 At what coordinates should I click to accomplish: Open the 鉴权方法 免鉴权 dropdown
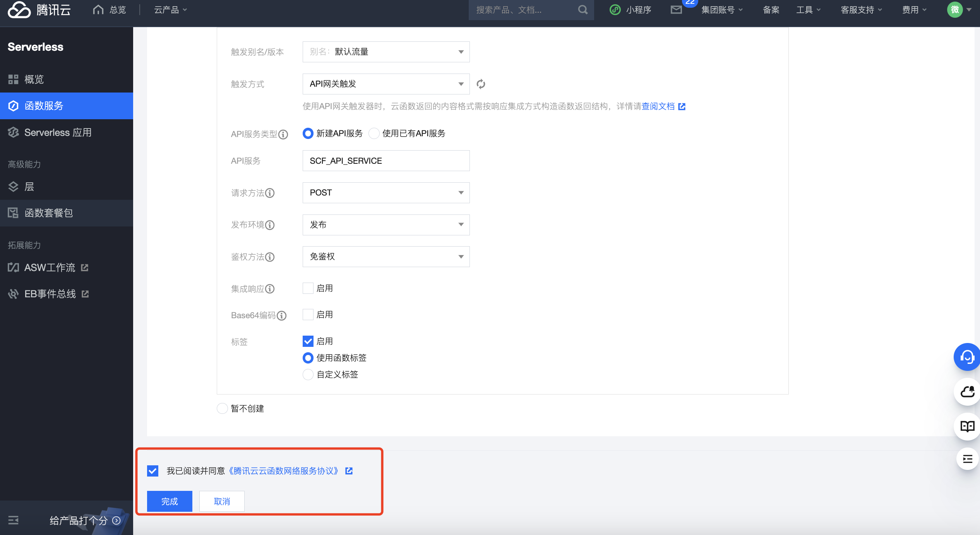[386, 257]
